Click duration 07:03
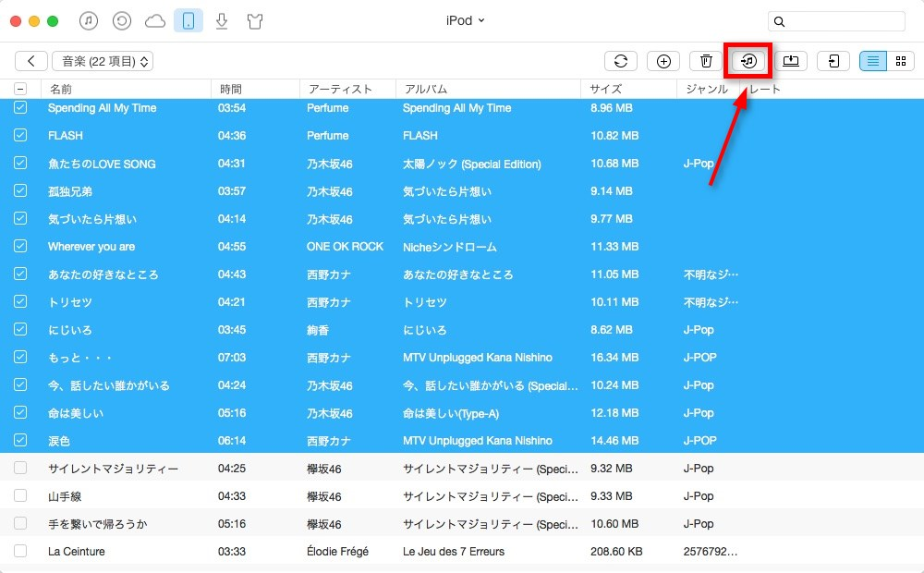Viewport: 924px width, 573px height. (232, 358)
